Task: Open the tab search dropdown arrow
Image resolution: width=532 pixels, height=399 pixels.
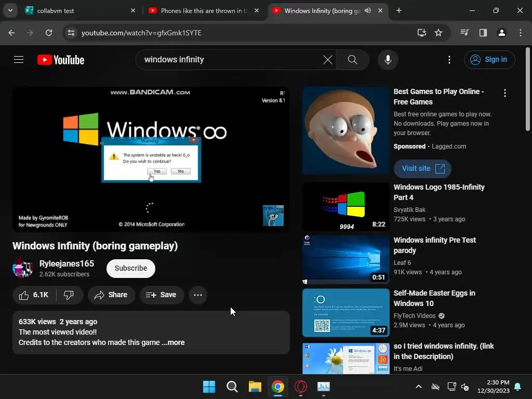Action: (10, 11)
